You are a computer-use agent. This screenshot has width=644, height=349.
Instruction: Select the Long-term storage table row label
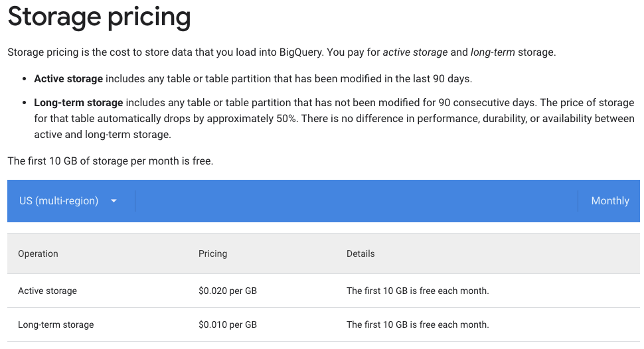click(56, 324)
